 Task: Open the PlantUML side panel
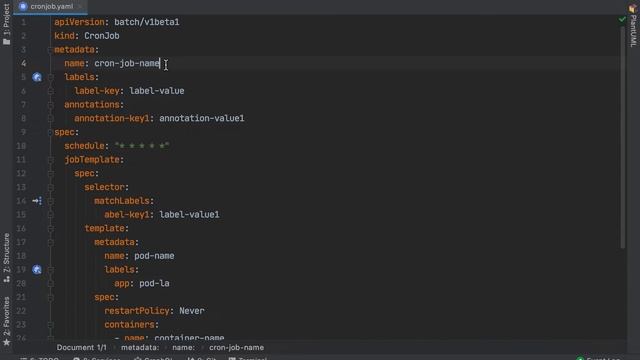tap(633, 27)
